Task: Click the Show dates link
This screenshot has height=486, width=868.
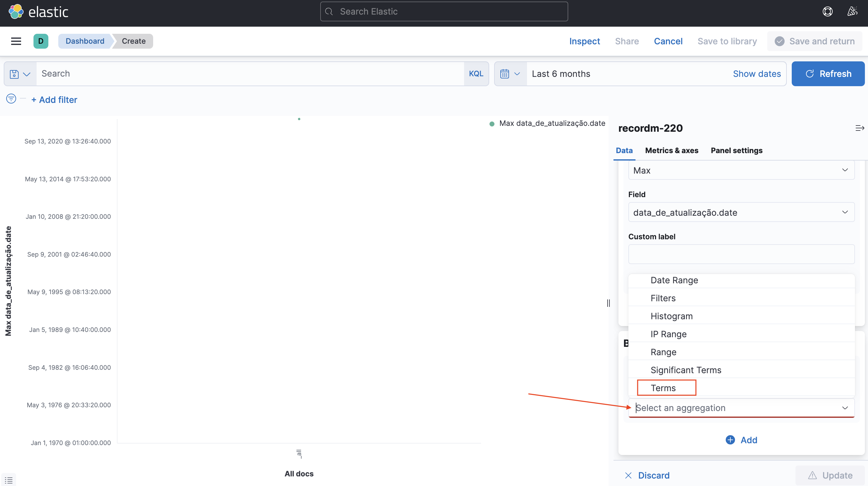Action: (756, 74)
